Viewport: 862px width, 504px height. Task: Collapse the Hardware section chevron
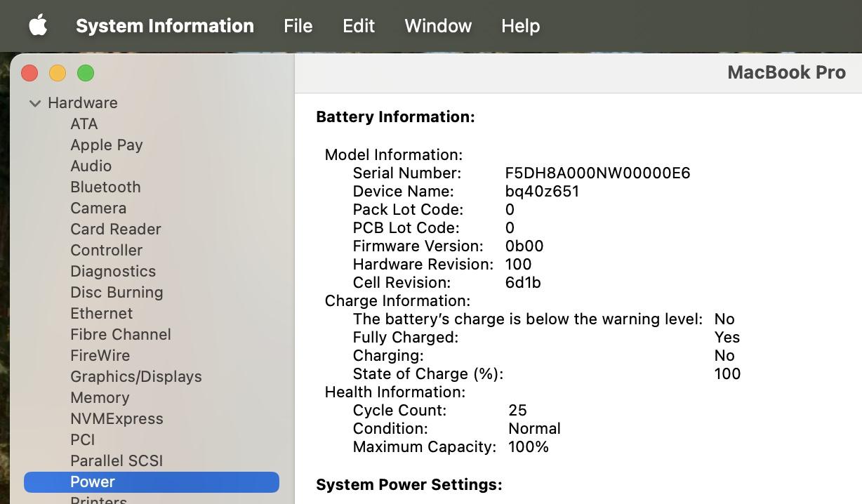click(x=35, y=103)
